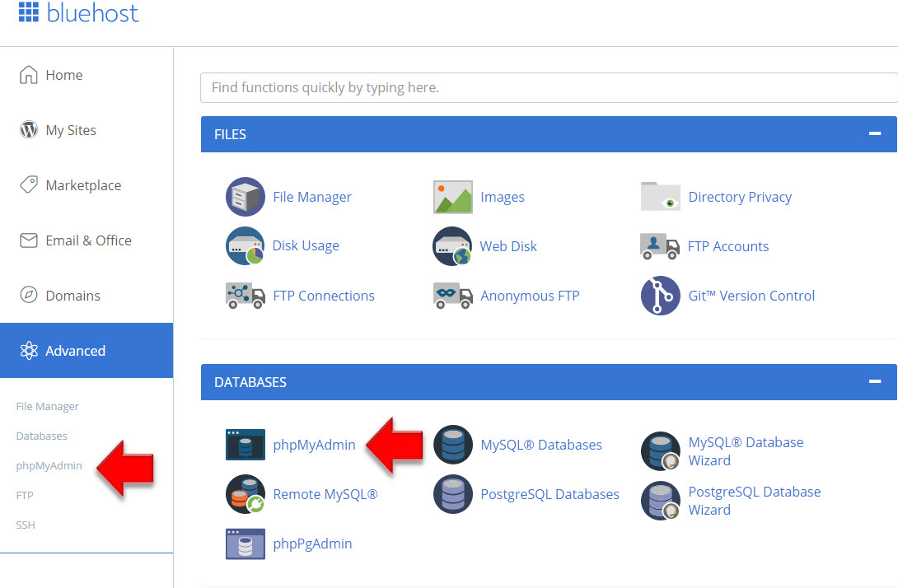898x588 pixels.
Task: Click the Anonymous FTP masked truck icon
Action: pyautogui.click(x=453, y=296)
